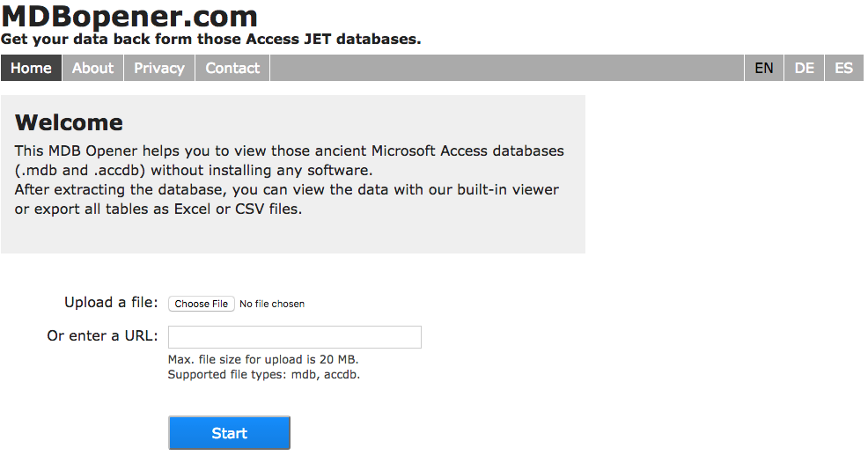Click empty gray area of navigation bar
This screenshot has width=868, height=463.
(x=506, y=68)
